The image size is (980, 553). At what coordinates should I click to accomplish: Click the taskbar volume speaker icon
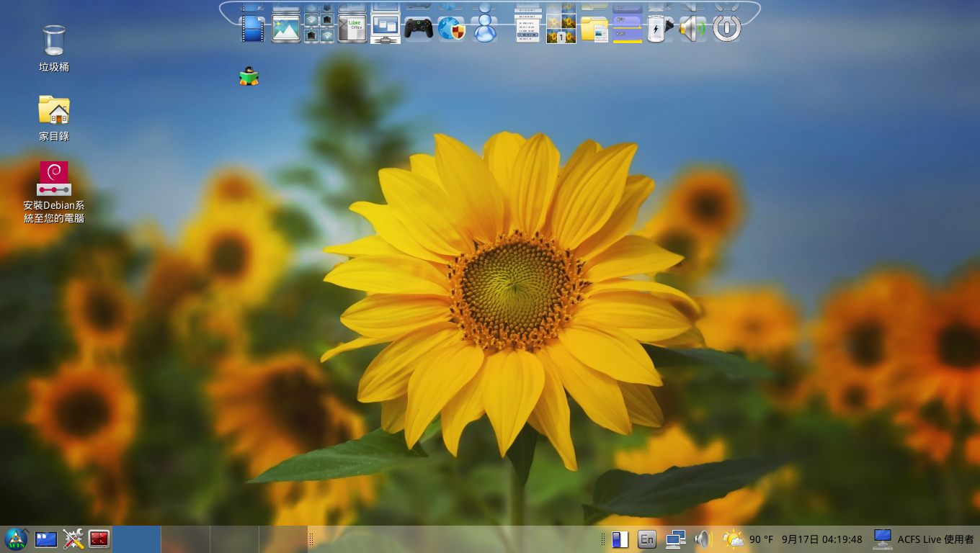pyautogui.click(x=703, y=539)
